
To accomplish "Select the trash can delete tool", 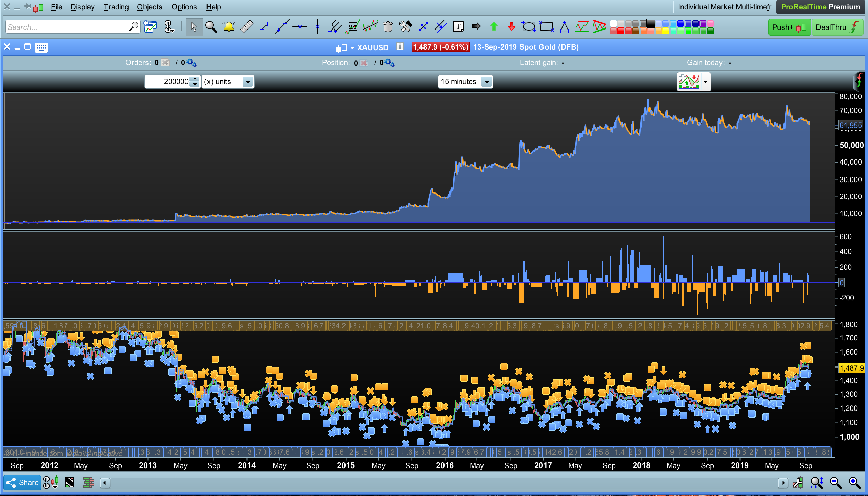I will (388, 26).
